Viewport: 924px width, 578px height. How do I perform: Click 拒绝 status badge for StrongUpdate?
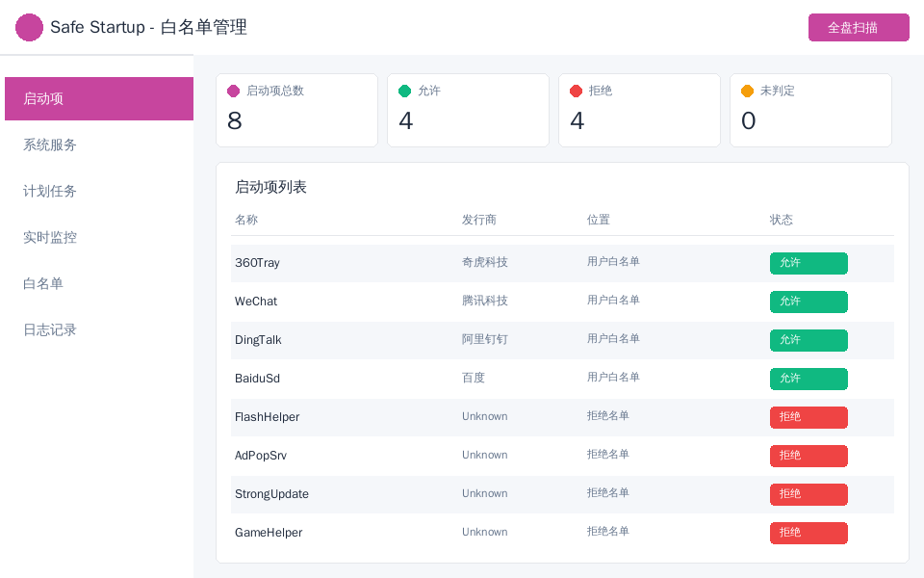(808, 494)
